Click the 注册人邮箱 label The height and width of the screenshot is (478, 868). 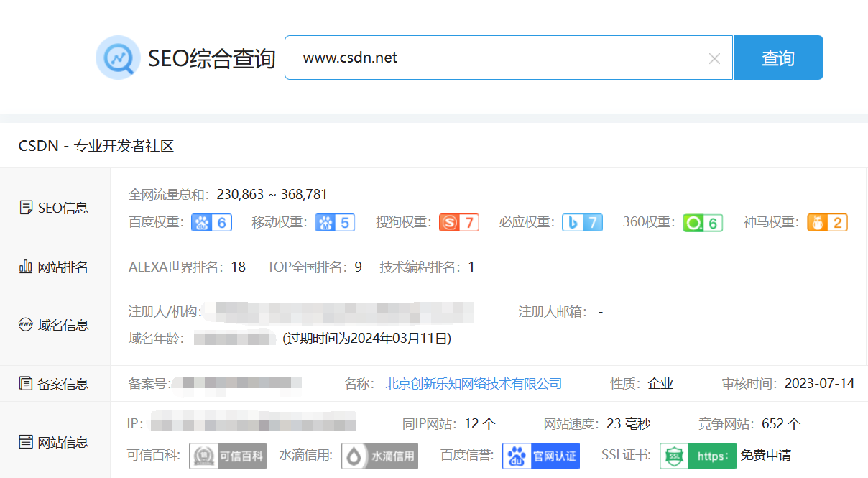553,312
